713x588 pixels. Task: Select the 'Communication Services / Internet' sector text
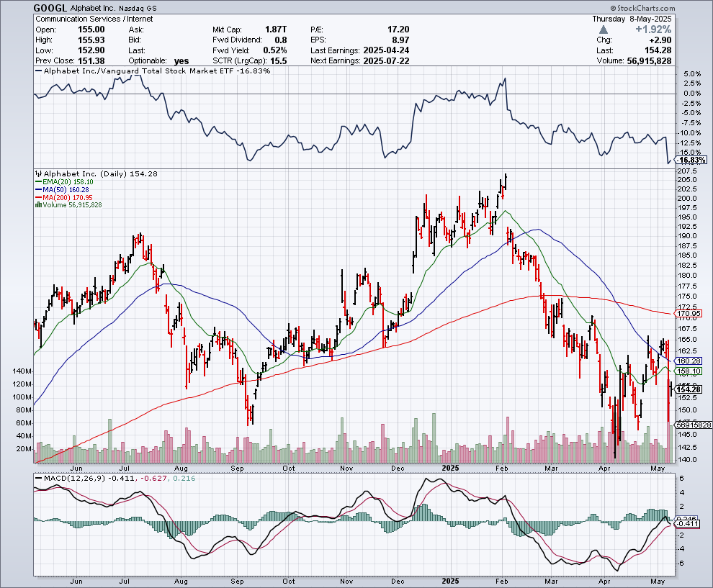pos(94,19)
